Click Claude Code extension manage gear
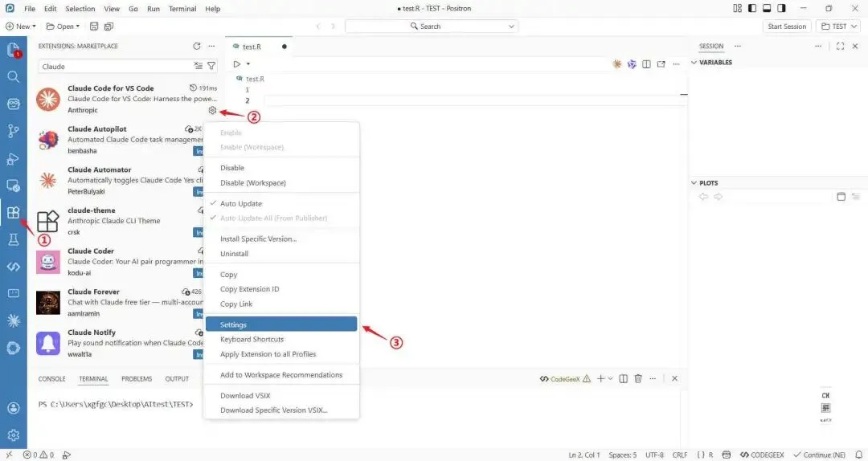This screenshot has height=461, width=868. tap(212, 110)
